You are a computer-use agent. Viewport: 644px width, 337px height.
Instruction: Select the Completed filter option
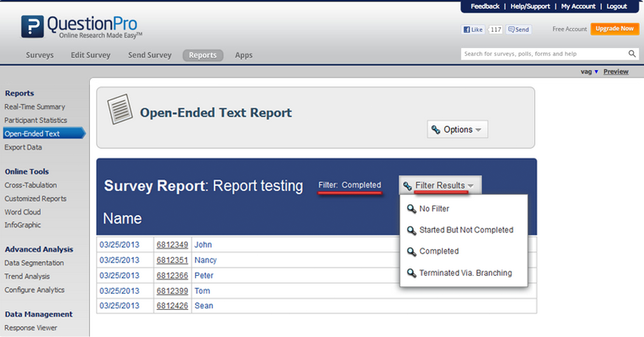pyautogui.click(x=439, y=251)
